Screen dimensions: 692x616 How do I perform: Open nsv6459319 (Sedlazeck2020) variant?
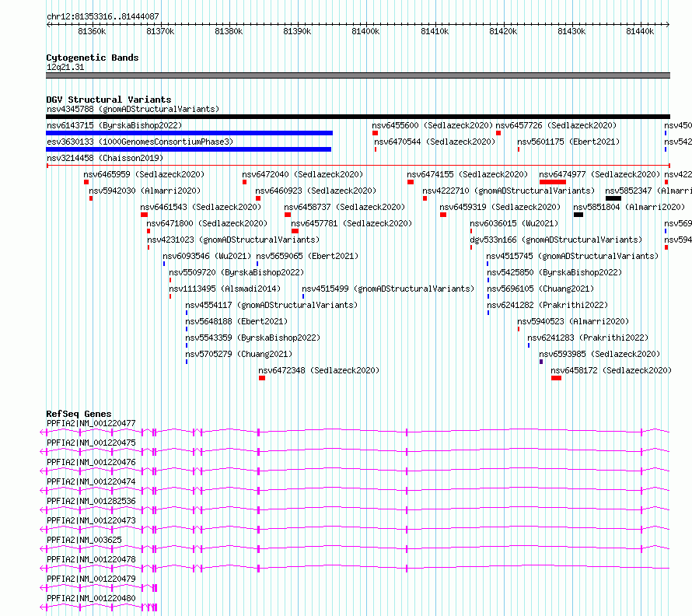[500, 207]
